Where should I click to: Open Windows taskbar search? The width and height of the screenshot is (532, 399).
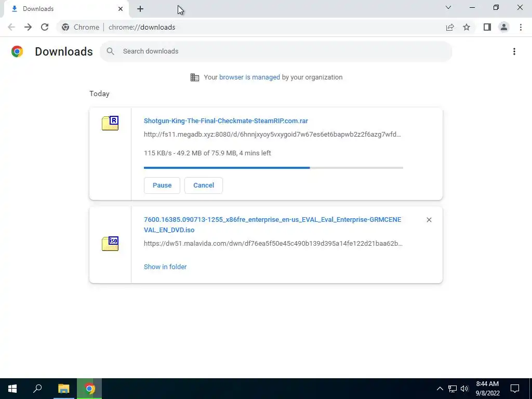(37, 389)
